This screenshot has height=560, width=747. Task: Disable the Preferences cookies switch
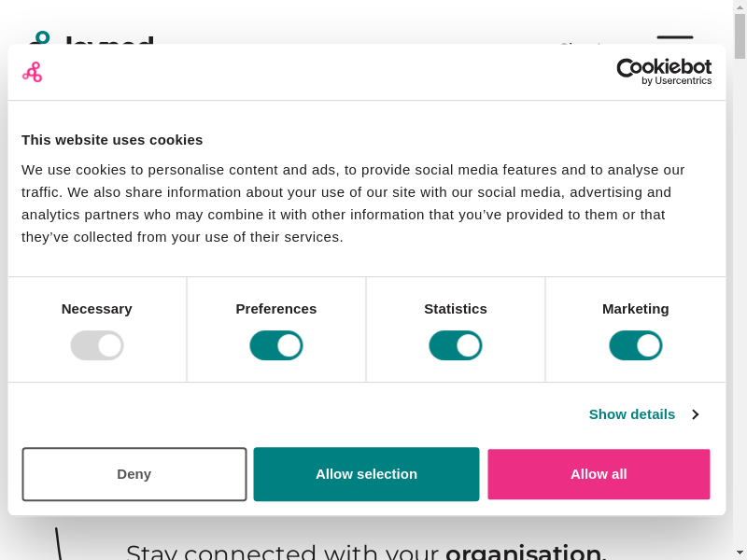click(276, 345)
